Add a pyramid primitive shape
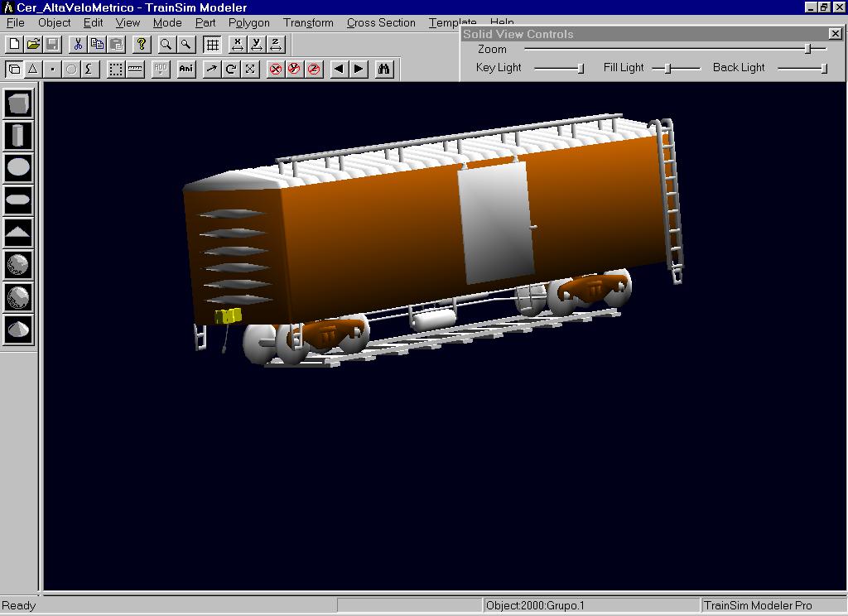 (18, 232)
